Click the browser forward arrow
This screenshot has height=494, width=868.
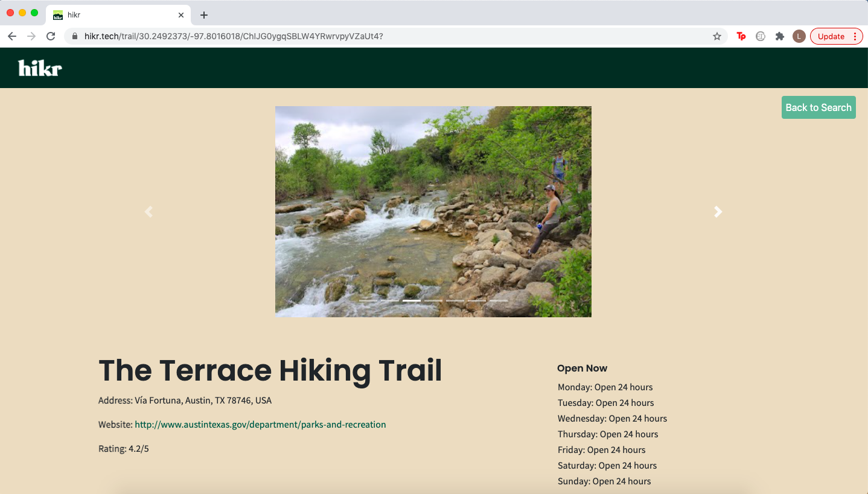coord(31,36)
